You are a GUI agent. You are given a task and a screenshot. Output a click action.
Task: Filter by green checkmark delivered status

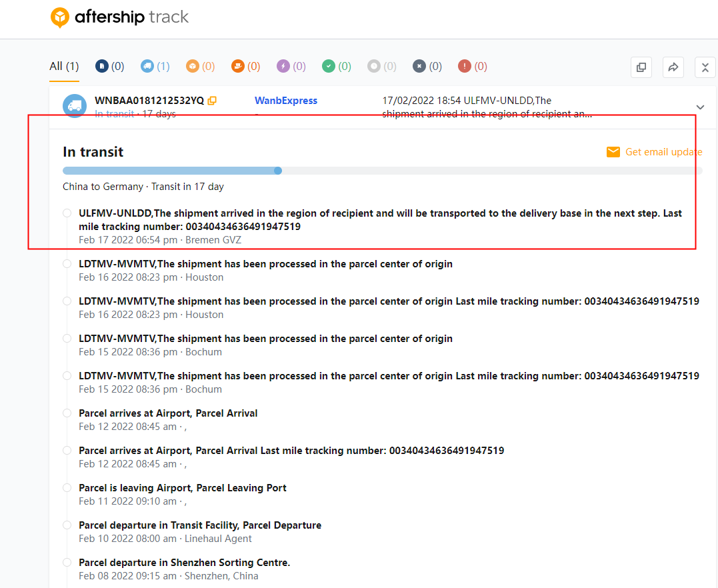[x=336, y=66]
